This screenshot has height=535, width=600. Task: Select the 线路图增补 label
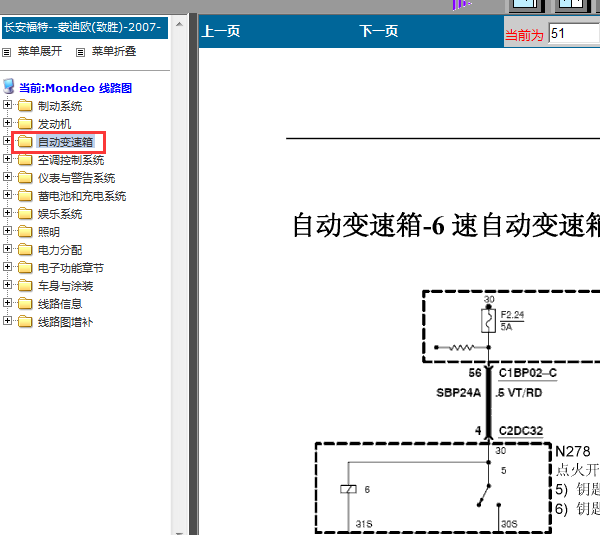[65, 322]
